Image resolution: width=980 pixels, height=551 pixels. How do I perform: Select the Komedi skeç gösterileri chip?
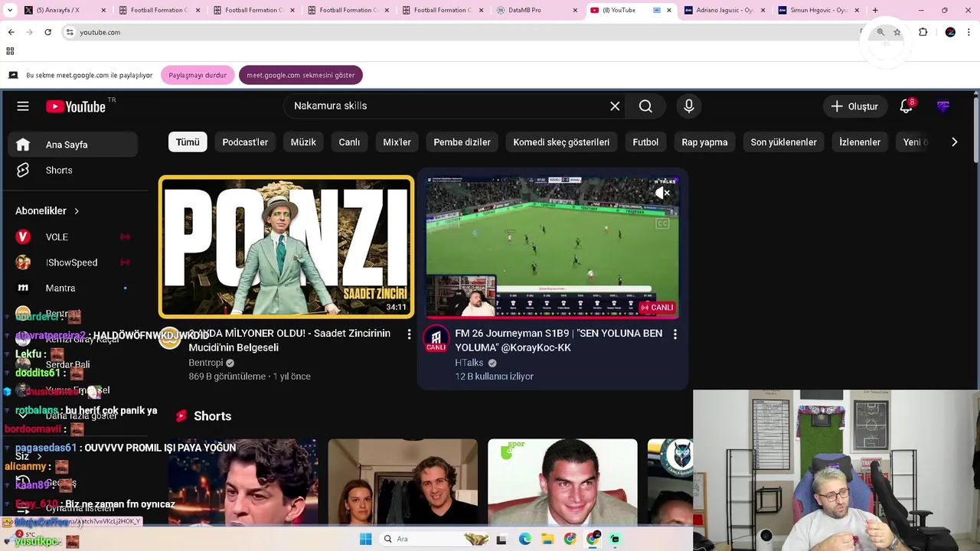(x=561, y=142)
